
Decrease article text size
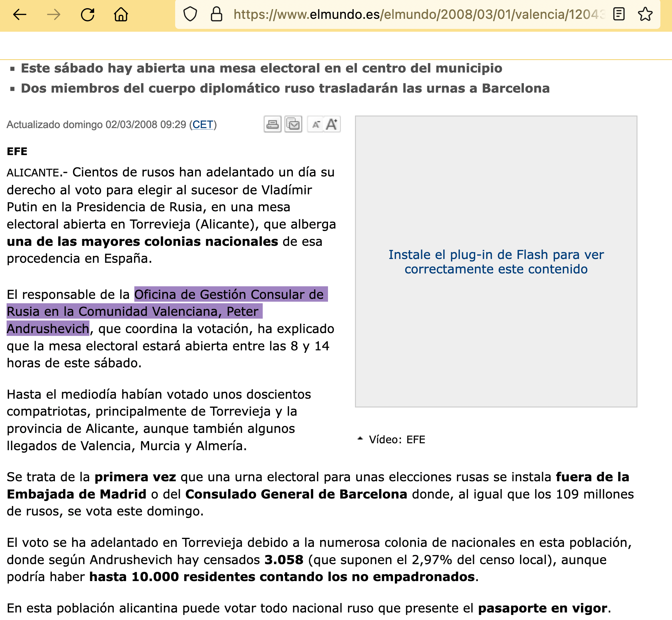point(315,124)
